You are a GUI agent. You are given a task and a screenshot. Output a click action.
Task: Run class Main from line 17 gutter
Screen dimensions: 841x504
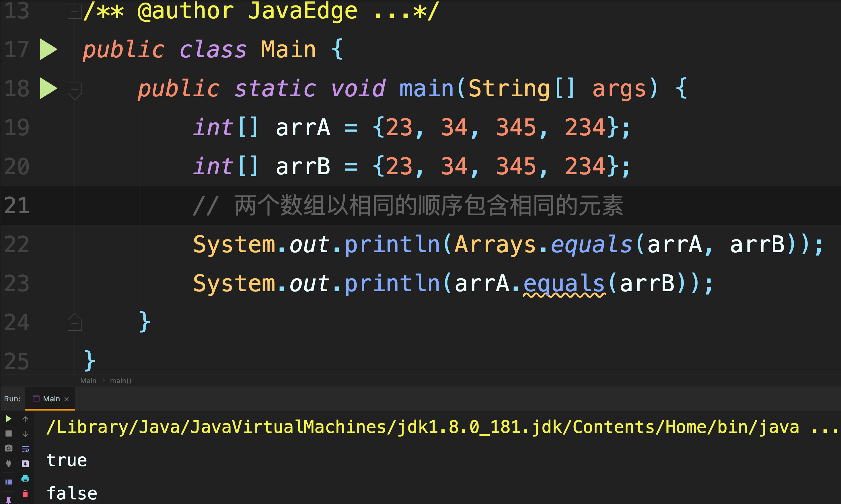[48, 50]
